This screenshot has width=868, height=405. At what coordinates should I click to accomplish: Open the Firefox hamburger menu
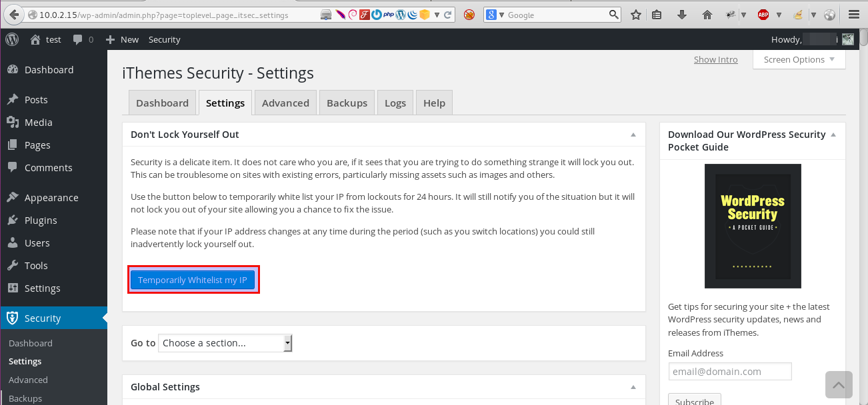click(854, 15)
